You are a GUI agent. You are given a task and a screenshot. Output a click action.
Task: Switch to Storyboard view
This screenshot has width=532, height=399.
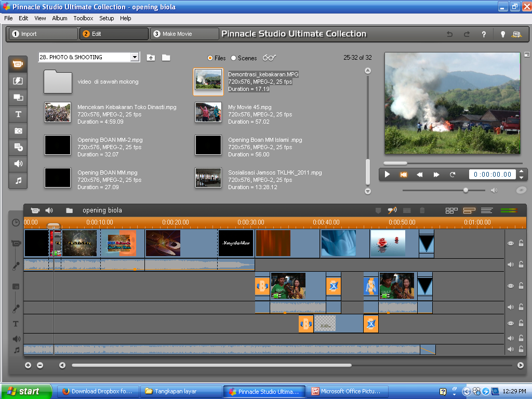pos(451,211)
